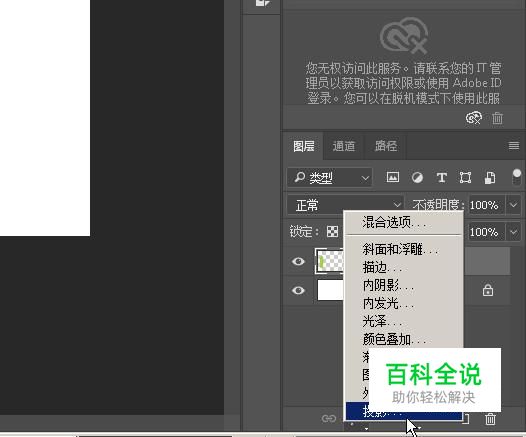Switch to the 通道 tab
The height and width of the screenshot is (437, 526).
344,146
